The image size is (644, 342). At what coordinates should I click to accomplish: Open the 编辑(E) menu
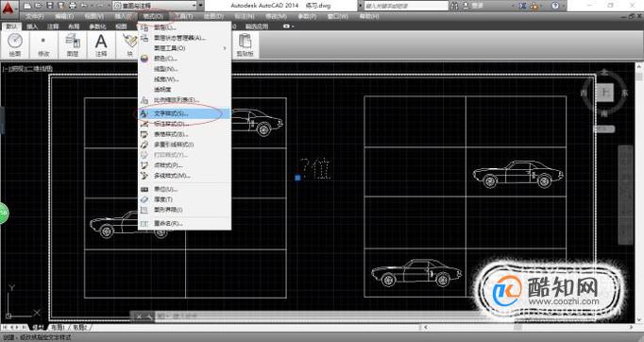click(64, 16)
